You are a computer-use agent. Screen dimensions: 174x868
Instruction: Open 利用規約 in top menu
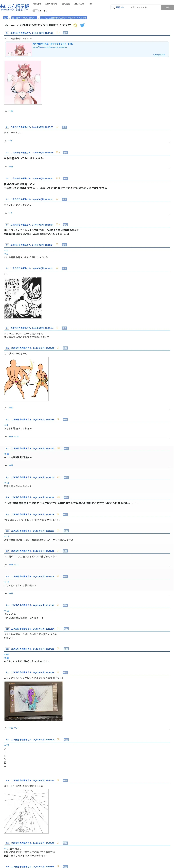[x=37, y=4]
